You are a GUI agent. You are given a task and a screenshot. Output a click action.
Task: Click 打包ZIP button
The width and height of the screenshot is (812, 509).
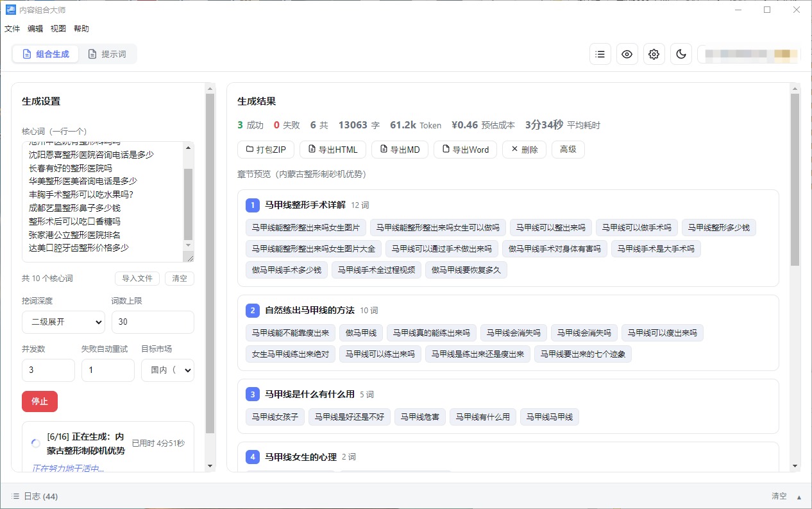(266, 150)
